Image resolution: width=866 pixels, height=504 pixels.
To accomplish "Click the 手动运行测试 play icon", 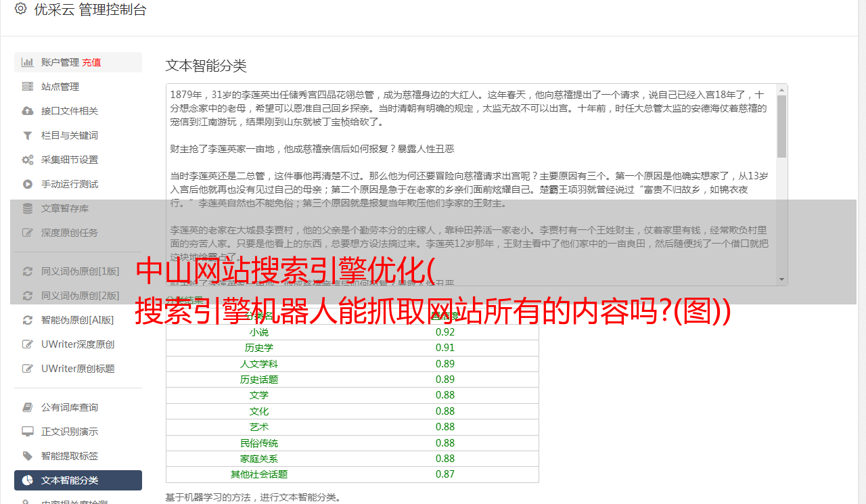I will pyautogui.click(x=28, y=184).
